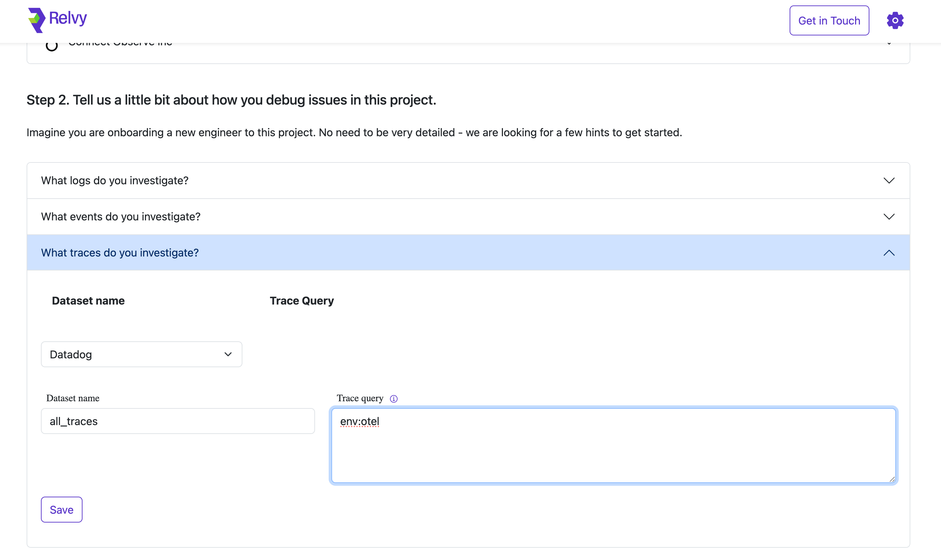This screenshot has height=560, width=941.
Task: Click the chevron on the events row
Action: (x=889, y=217)
